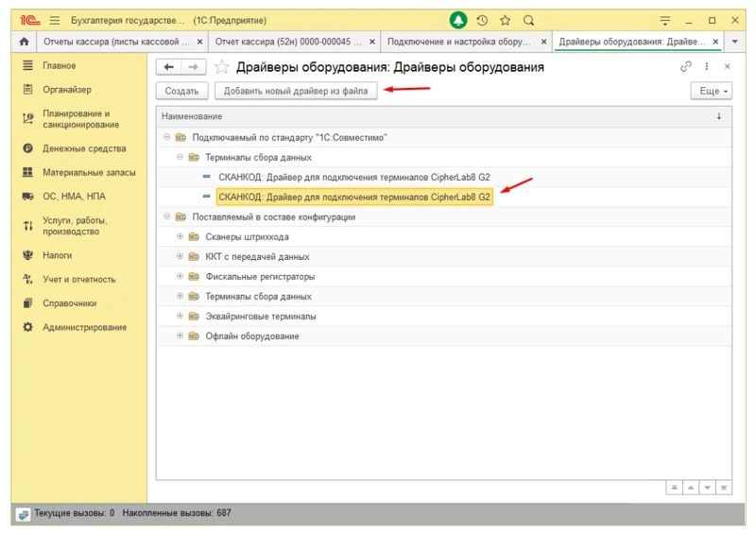The image size is (756, 534).
Task: Add this page to favorites with star
Action: click(x=221, y=67)
